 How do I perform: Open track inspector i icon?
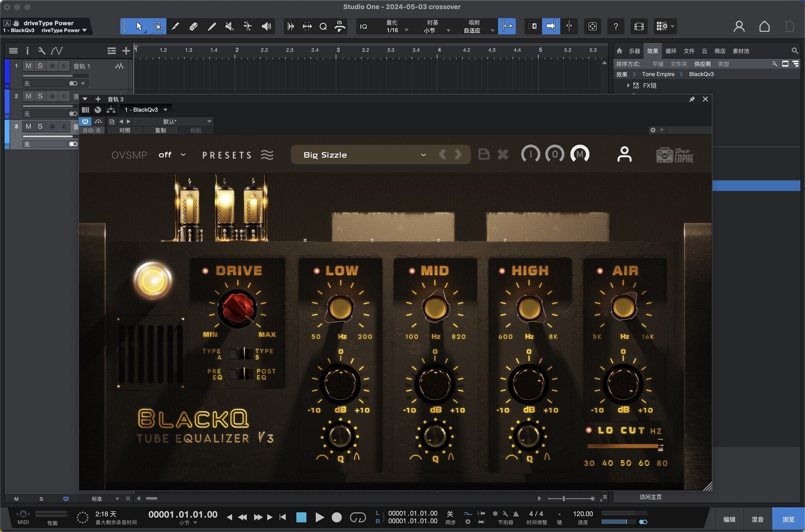coord(27,51)
